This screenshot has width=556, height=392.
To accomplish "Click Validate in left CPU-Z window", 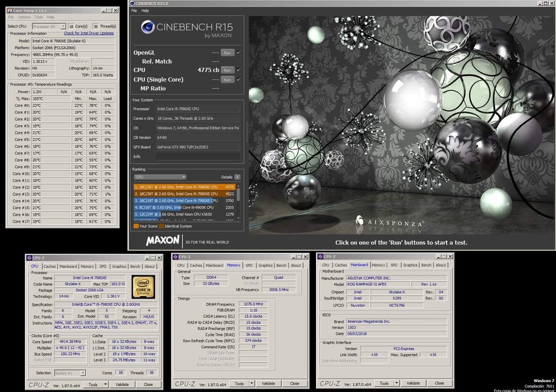I will (122, 385).
